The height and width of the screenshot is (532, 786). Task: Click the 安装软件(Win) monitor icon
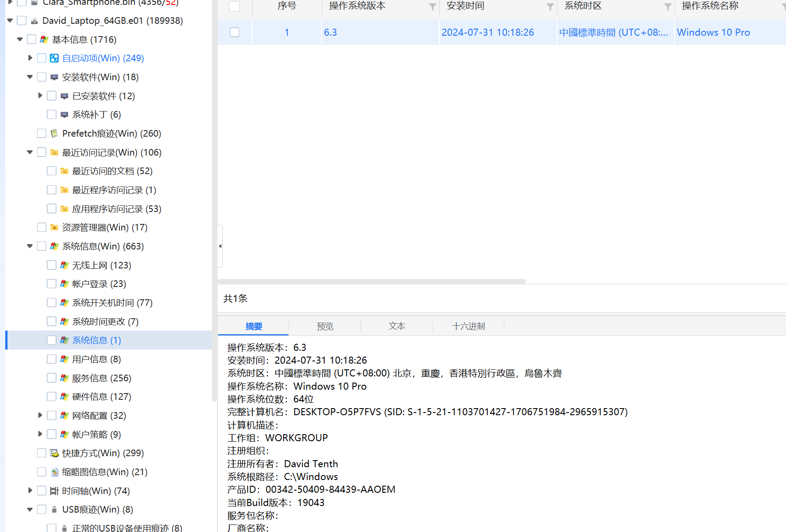coord(54,77)
